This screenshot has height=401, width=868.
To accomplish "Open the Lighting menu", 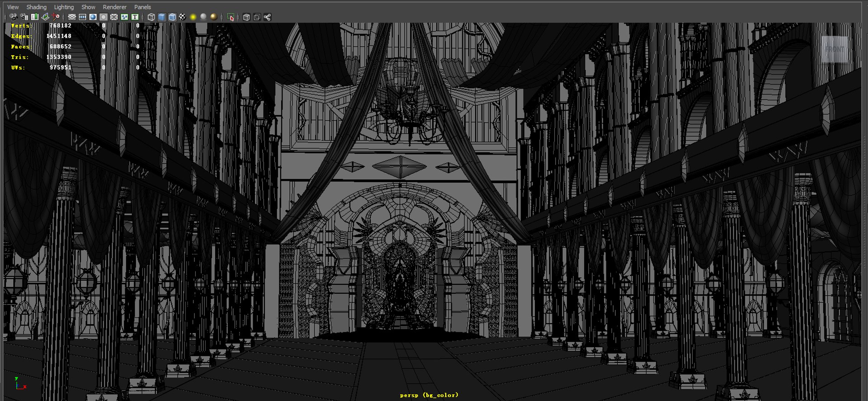I will click(64, 7).
